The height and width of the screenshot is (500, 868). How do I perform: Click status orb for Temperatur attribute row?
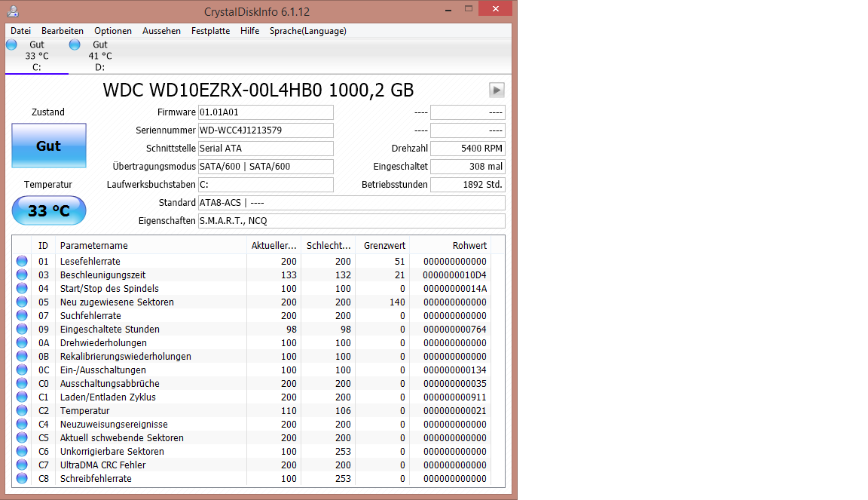pyautogui.click(x=22, y=411)
